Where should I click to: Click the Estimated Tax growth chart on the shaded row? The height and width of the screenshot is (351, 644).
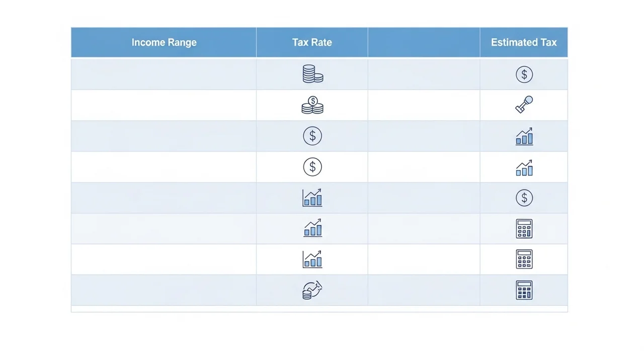(x=524, y=136)
